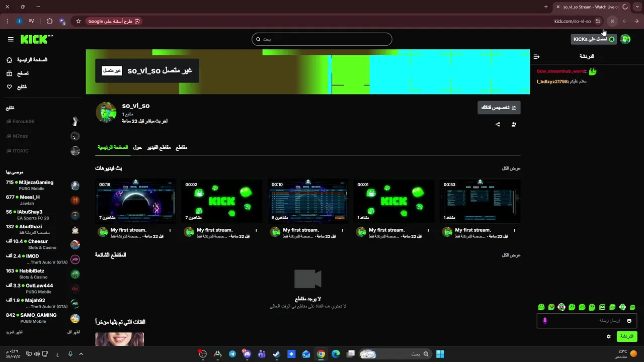Open the video thumbnail with 00:01 duration
The height and width of the screenshot is (362, 644).
(394, 201)
